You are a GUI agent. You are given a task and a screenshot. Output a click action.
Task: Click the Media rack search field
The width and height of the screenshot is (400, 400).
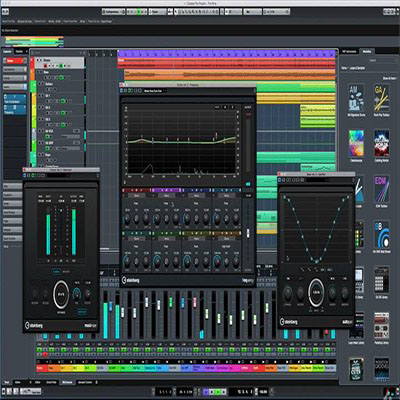coord(383,60)
